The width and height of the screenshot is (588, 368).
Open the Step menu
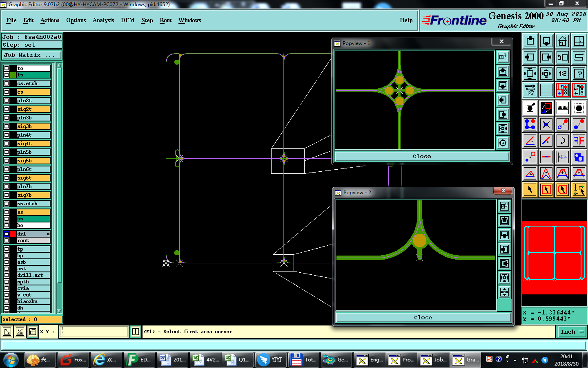(x=147, y=20)
